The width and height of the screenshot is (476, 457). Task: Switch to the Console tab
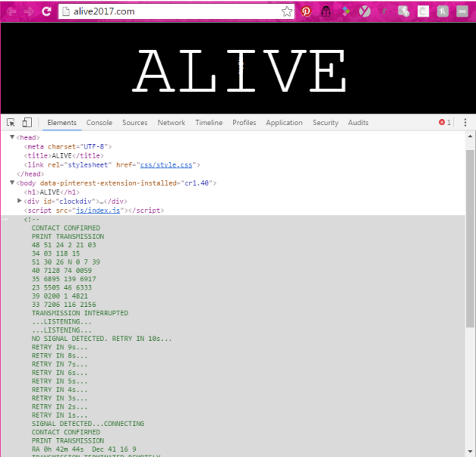pyautogui.click(x=99, y=123)
